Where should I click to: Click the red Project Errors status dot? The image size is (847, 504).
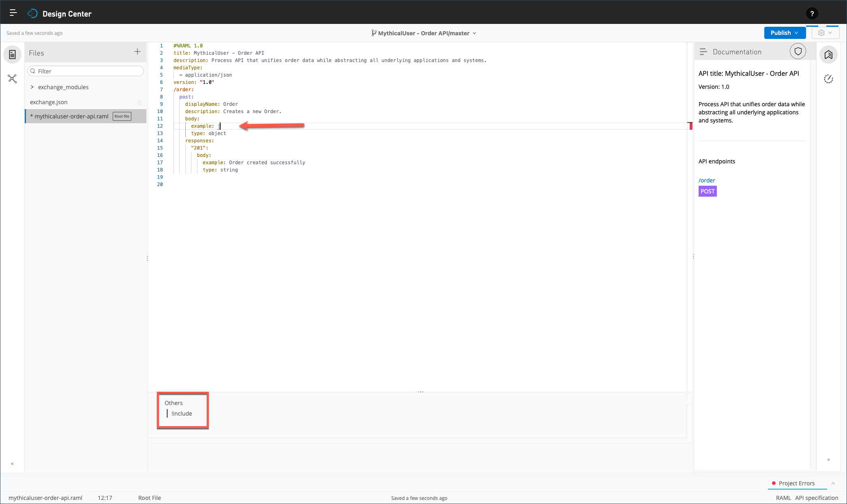coord(774,483)
